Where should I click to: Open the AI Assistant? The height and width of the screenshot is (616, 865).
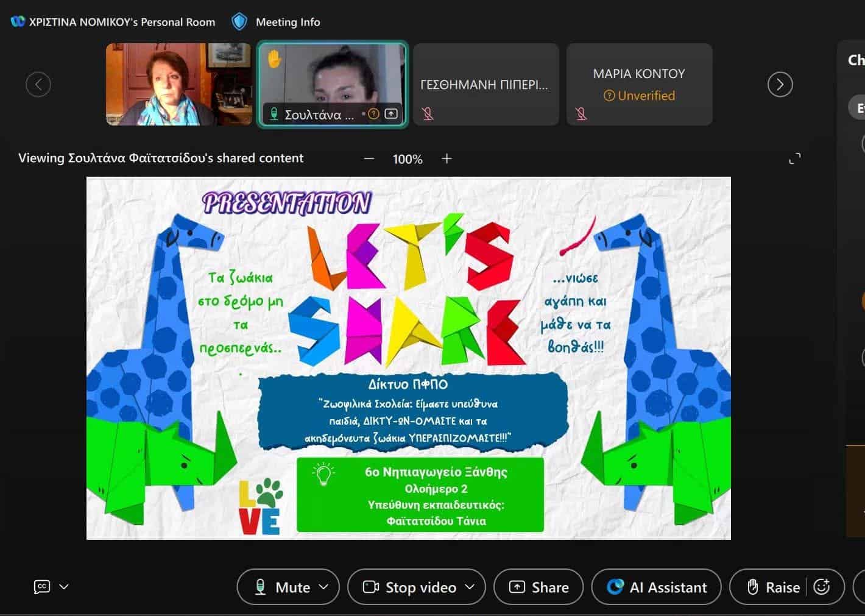click(657, 587)
